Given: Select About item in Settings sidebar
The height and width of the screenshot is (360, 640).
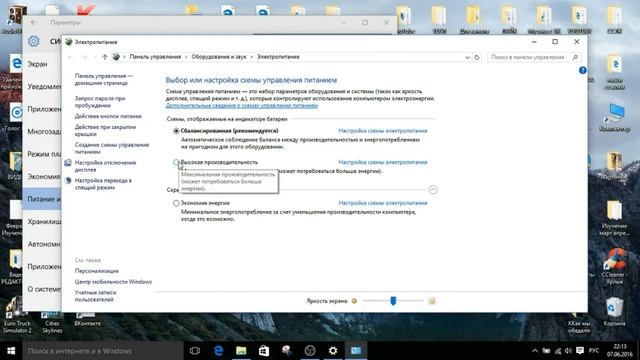Looking at the screenshot, I should (42, 289).
